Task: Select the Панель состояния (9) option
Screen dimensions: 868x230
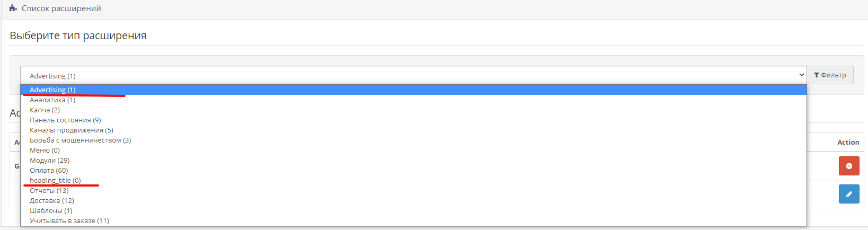Action: (413, 120)
